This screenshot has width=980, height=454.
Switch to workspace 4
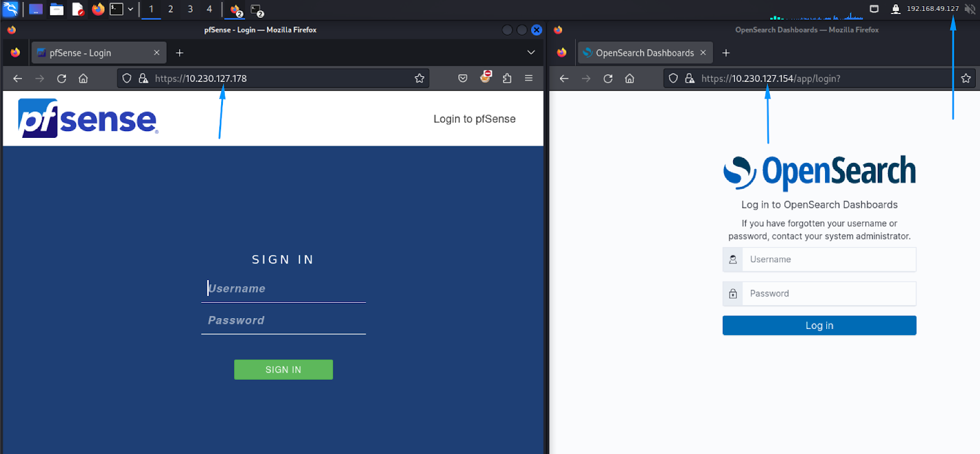point(209,9)
